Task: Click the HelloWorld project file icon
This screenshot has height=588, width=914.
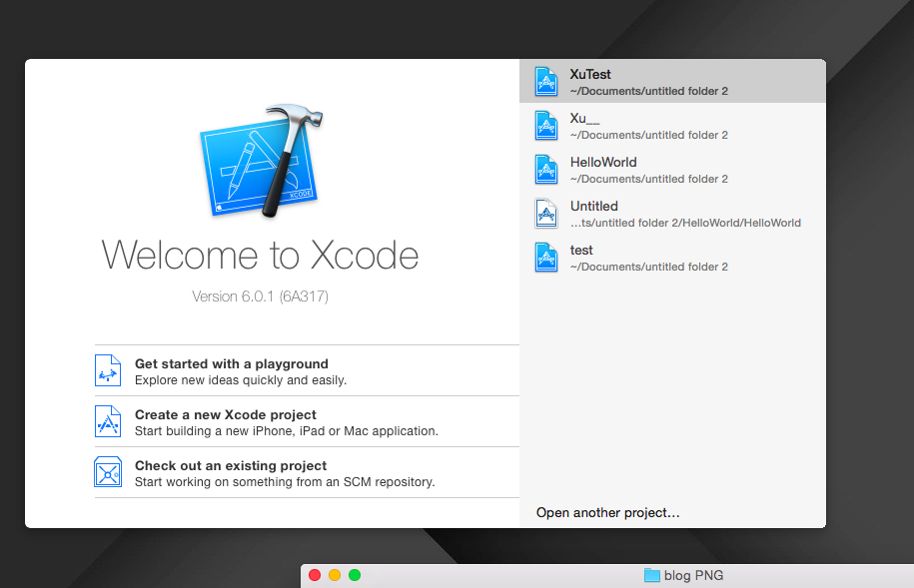Action: 546,169
